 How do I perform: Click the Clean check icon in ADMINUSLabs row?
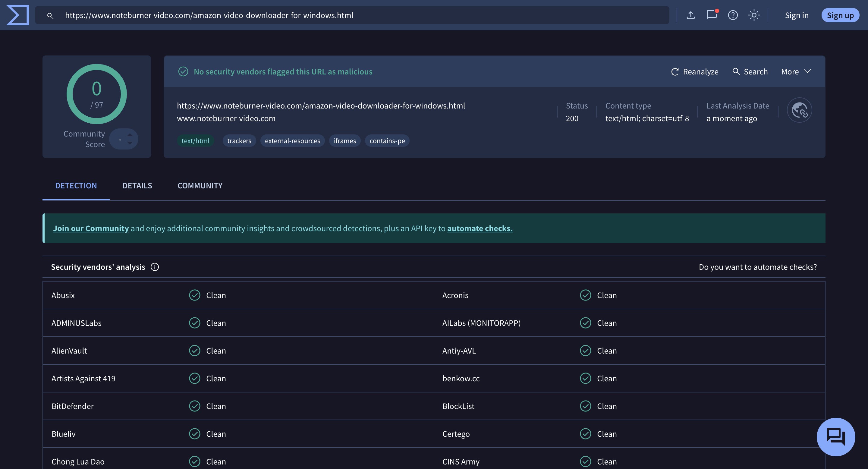(x=194, y=323)
